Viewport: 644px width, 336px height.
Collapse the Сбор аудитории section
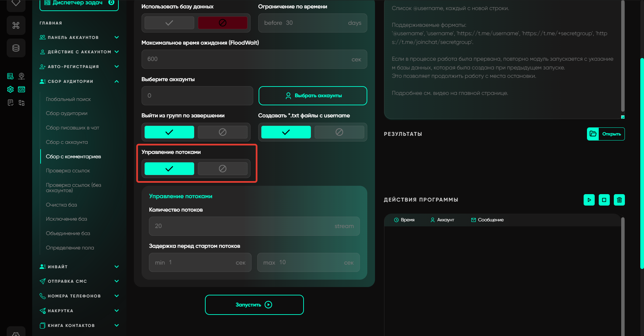tap(116, 81)
